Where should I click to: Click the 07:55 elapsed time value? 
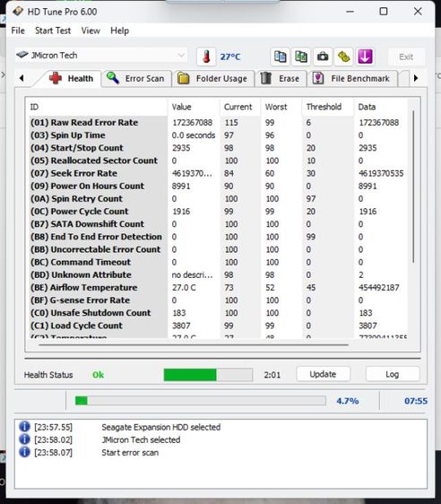point(416,401)
